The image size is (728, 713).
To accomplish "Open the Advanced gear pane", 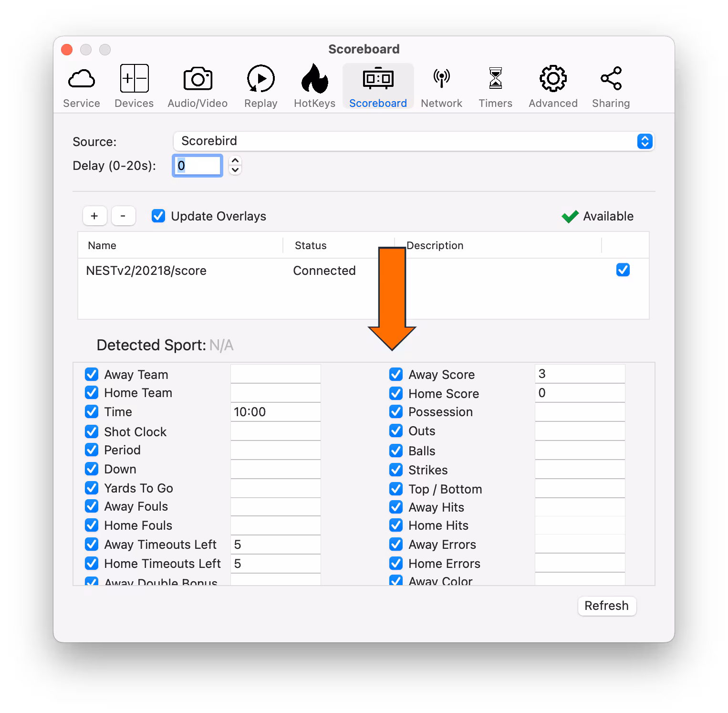I will point(553,87).
